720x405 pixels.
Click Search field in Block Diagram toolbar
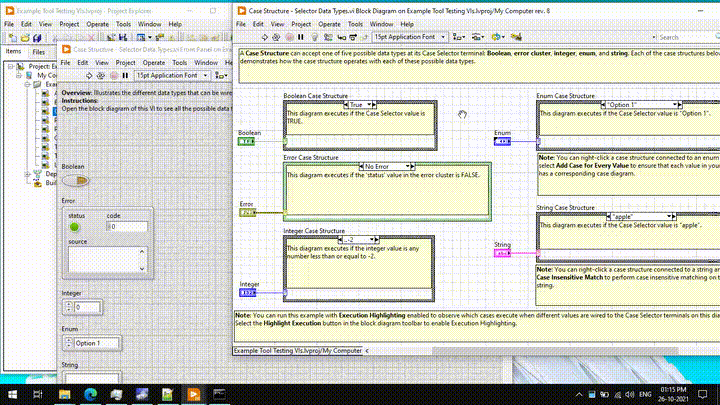686,37
